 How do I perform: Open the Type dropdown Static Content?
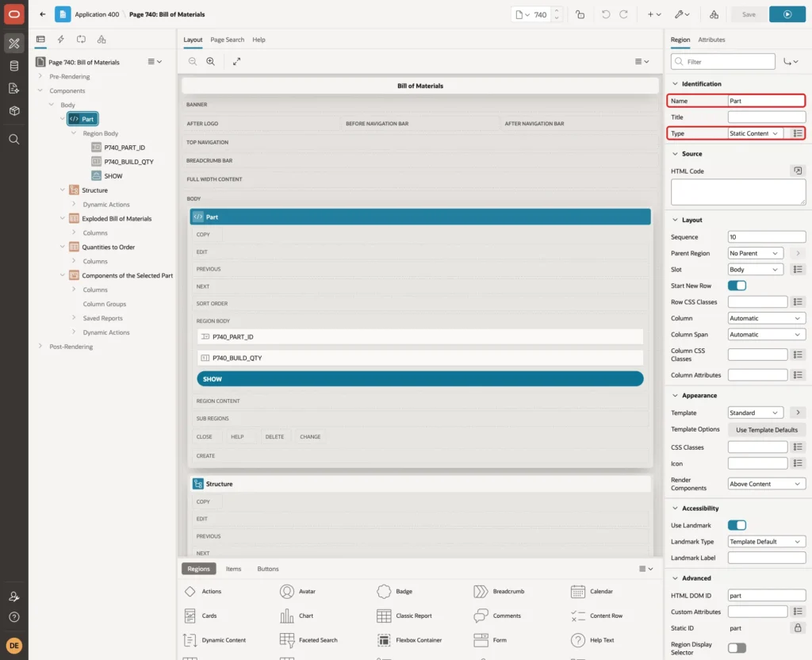tap(755, 133)
